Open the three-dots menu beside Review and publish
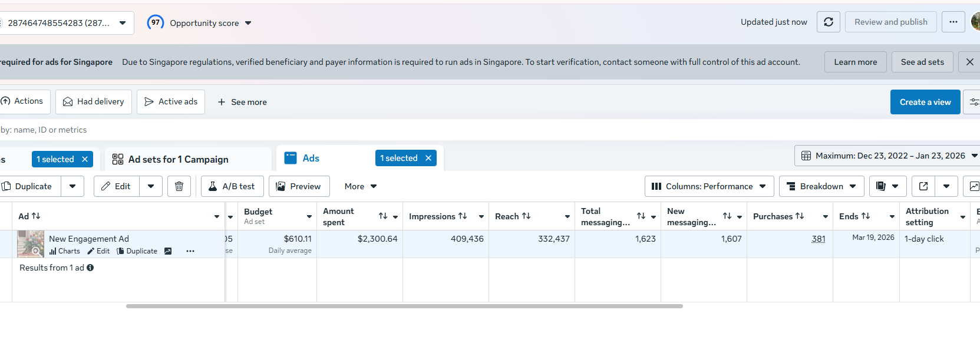Viewport: 980px width, 356px height. point(953,22)
